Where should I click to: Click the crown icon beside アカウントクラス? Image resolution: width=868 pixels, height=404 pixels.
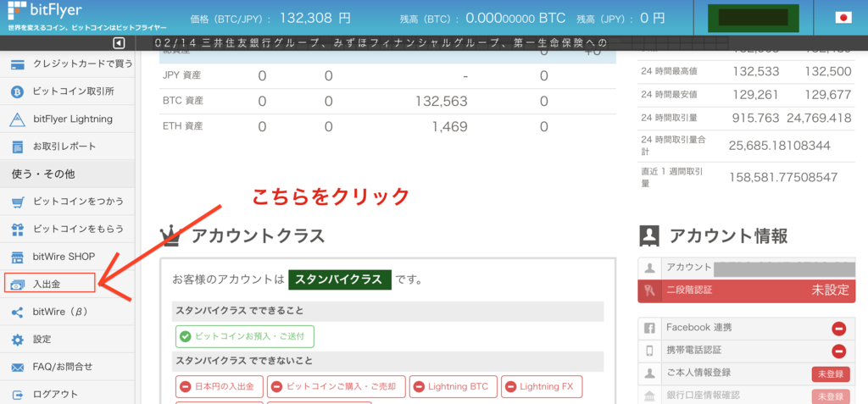(170, 235)
